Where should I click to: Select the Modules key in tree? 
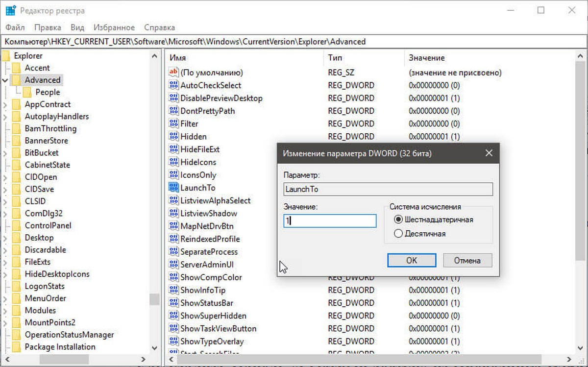click(x=40, y=310)
